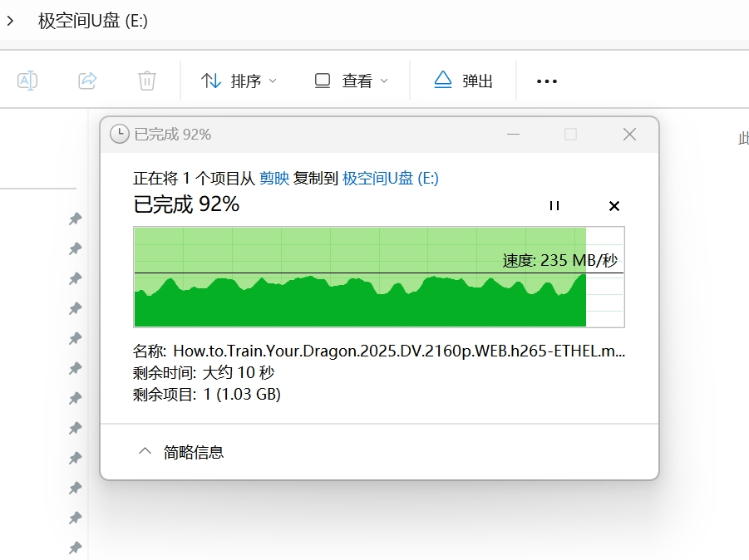The height and width of the screenshot is (560, 749).
Task: Click the Delete trash icon
Action: coord(147,81)
